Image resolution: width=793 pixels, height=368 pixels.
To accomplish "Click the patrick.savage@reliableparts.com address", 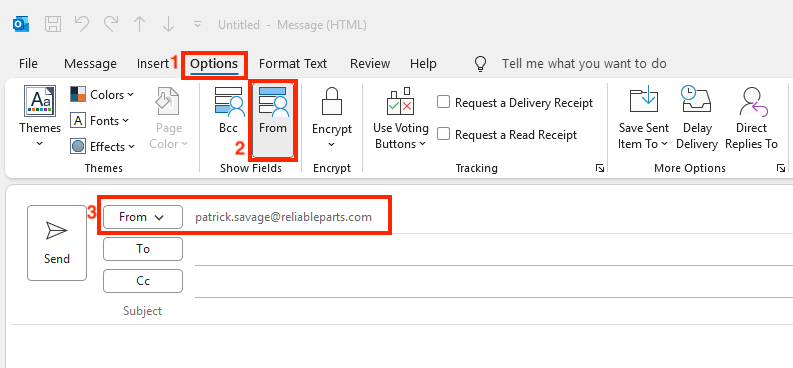I will pos(284,217).
